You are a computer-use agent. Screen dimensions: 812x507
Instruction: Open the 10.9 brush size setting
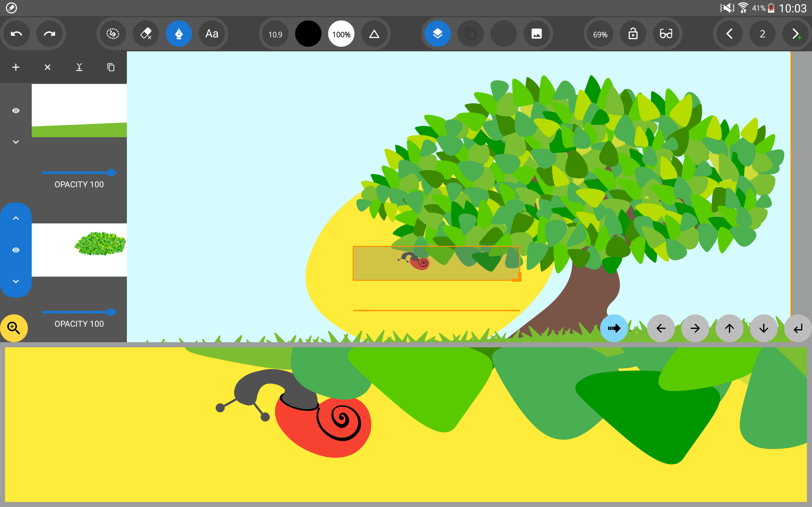(x=275, y=34)
